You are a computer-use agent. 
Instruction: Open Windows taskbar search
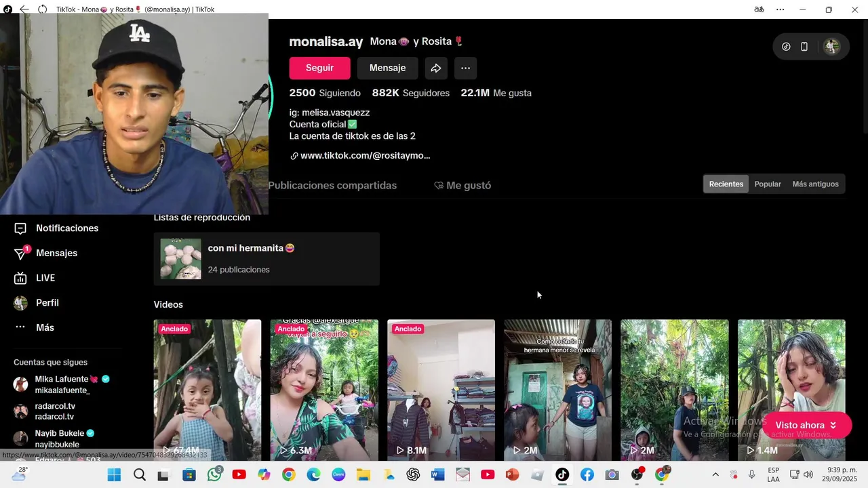(x=139, y=475)
